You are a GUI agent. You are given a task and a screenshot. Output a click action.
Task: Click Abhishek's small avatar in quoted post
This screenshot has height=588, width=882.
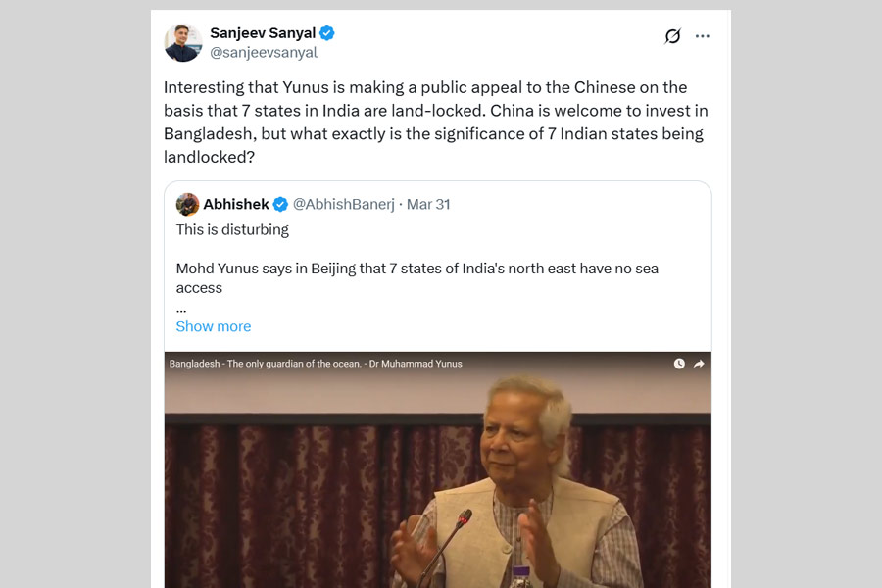pyautogui.click(x=187, y=204)
